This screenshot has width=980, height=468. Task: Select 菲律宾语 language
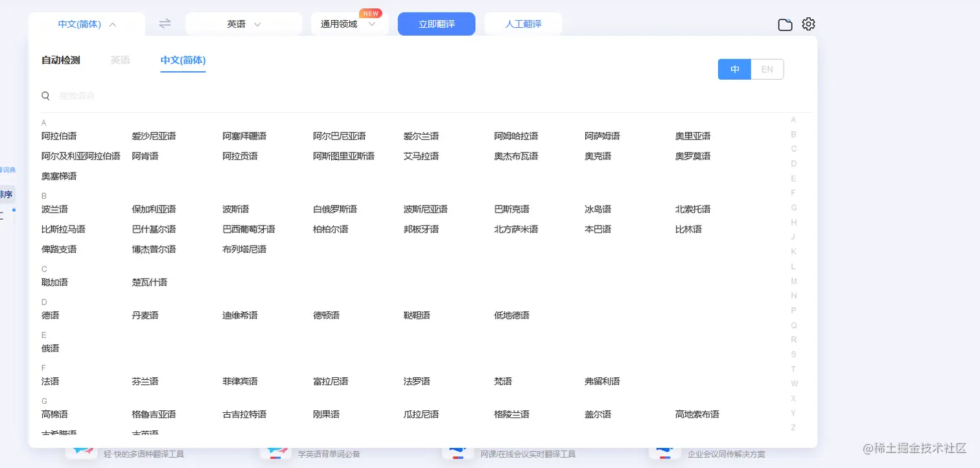(x=240, y=382)
